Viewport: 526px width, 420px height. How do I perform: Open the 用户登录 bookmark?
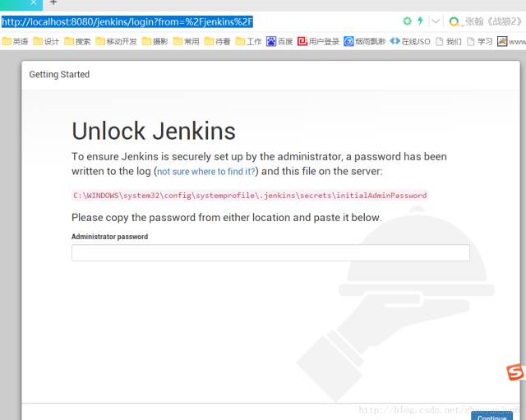point(319,41)
